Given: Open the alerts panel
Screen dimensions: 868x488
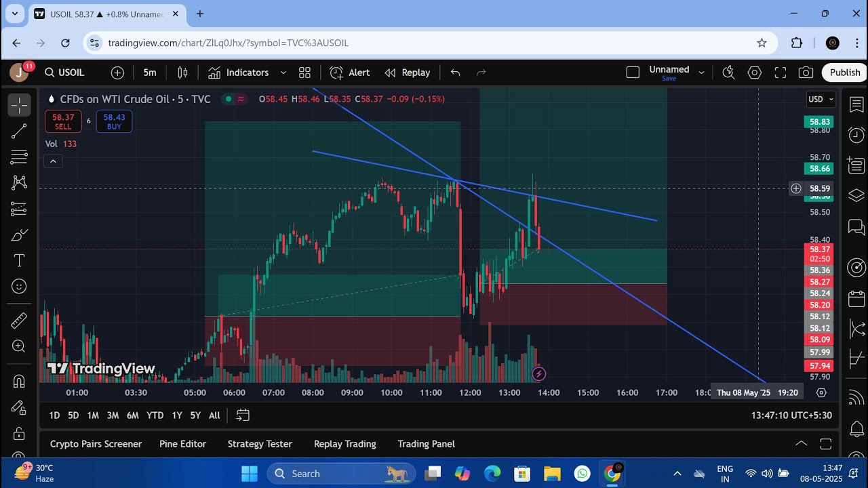Looking at the screenshot, I should 856,135.
